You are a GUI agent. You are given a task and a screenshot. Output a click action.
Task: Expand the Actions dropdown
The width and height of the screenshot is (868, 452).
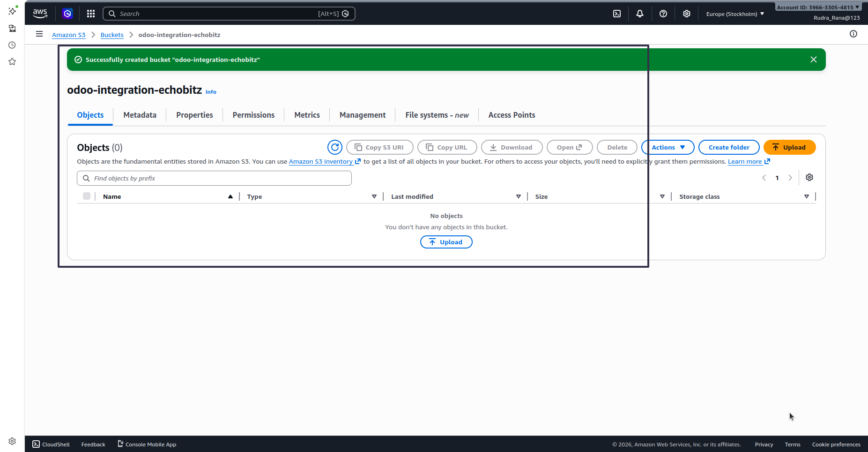pos(668,147)
